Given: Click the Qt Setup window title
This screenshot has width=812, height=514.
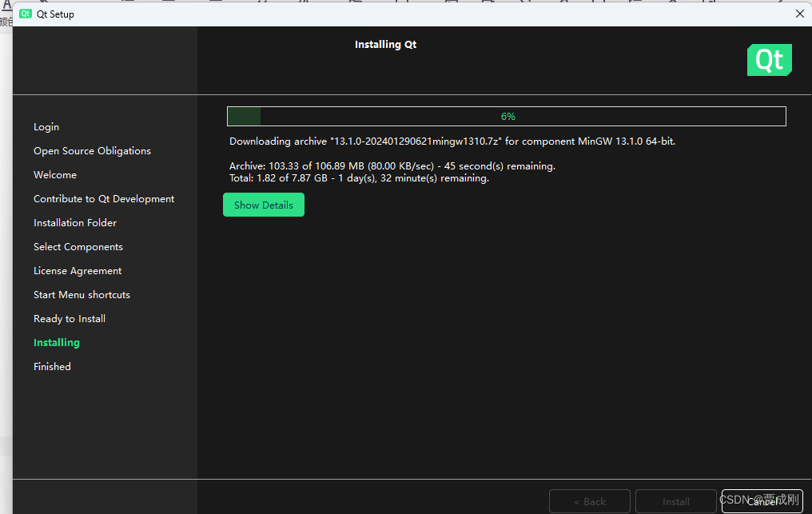Looking at the screenshot, I should [55, 14].
